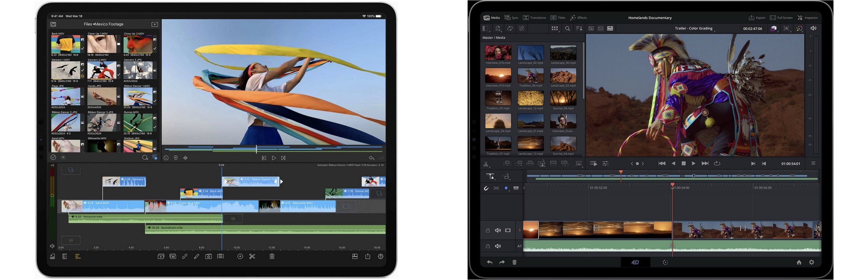Click the Soundtrack.m4a audio clip in LumaFusion
Screen dimensions: 868x280
pyautogui.click(x=265, y=230)
